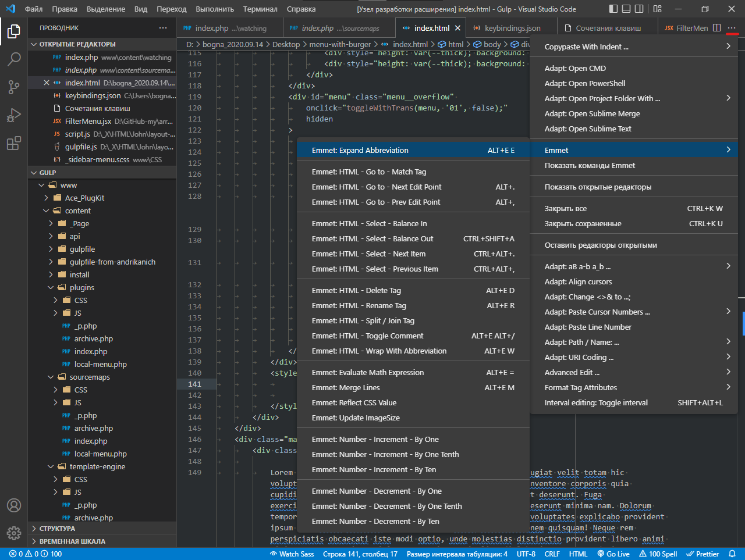The width and height of the screenshot is (745, 560).
Task: Click the split editor icon
Action: [716, 28]
